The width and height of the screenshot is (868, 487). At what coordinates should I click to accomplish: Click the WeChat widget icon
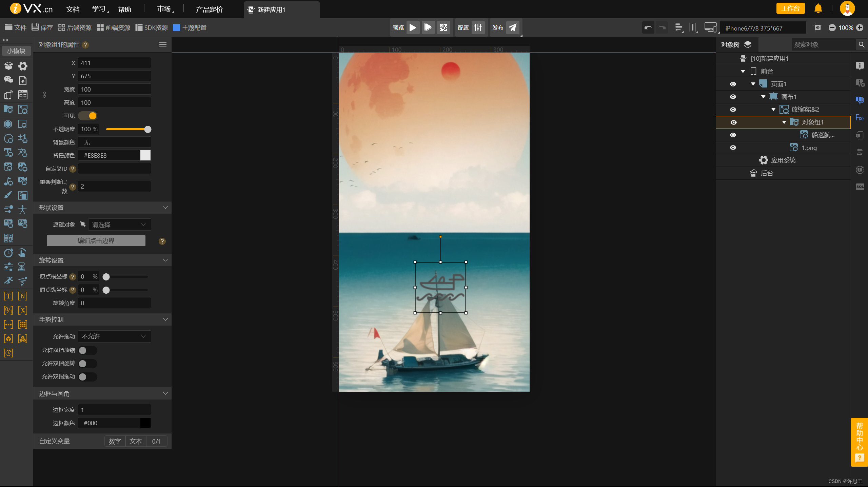(8, 80)
